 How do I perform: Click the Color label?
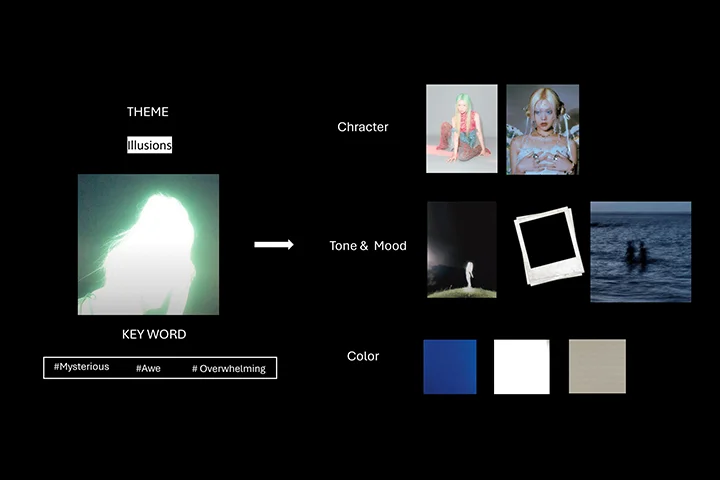363,356
